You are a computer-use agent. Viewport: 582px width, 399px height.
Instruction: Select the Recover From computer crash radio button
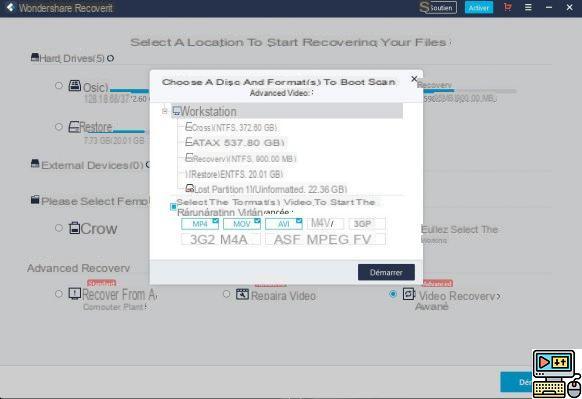(x=58, y=294)
